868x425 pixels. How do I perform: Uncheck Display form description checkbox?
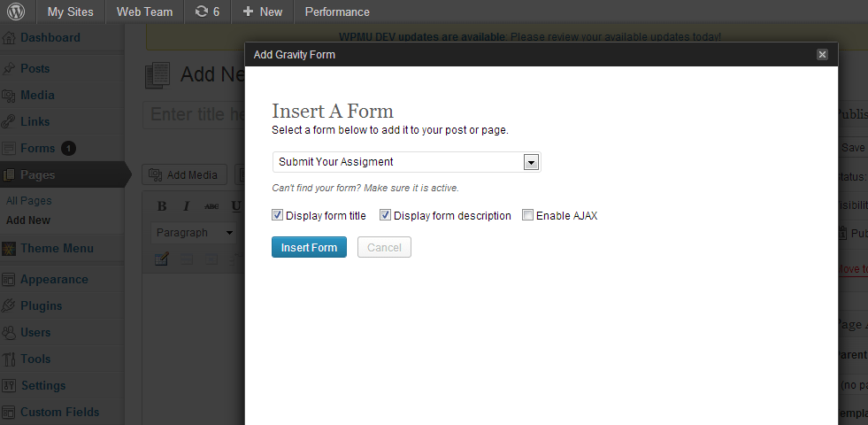[385, 215]
